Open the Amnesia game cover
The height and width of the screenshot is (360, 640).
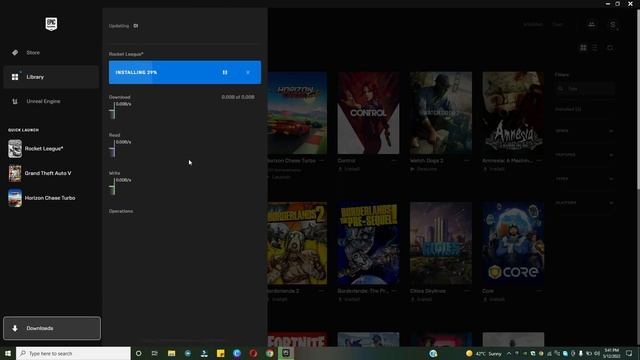[513, 113]
